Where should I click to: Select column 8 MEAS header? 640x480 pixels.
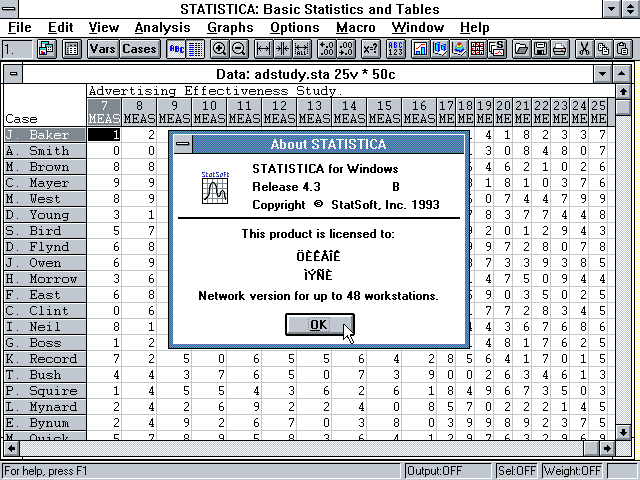click(x=139, y=112)
